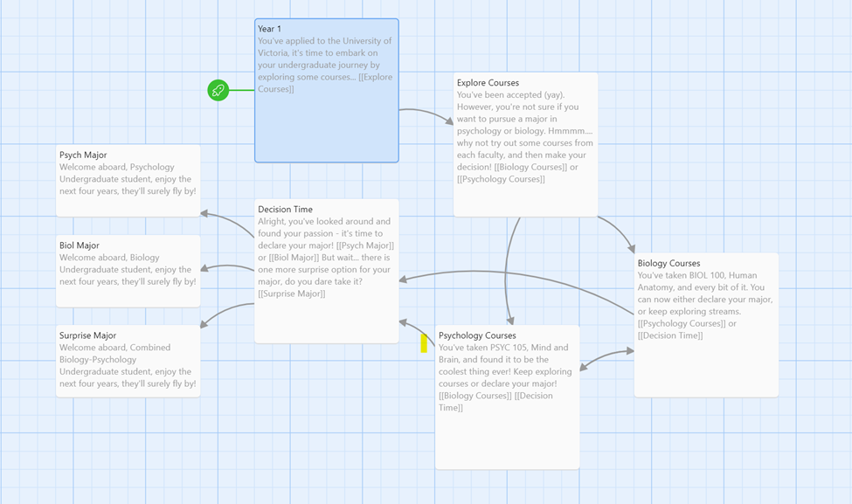The width and height of the screenshot is (852, 504).
Task: Click the 'Explore Courses' passage title
Action: pyautogui.click(x=488, y=83)
